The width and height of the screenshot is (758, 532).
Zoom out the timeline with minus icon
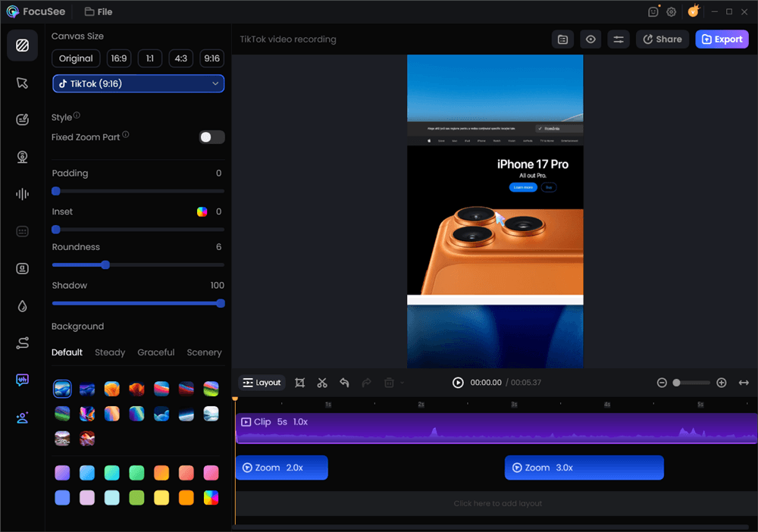(662, 383)
